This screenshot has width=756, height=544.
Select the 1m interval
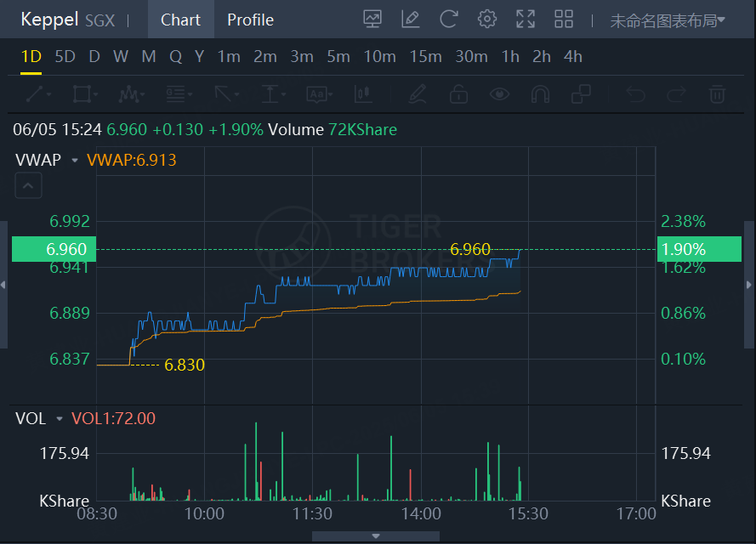[229, 57]
